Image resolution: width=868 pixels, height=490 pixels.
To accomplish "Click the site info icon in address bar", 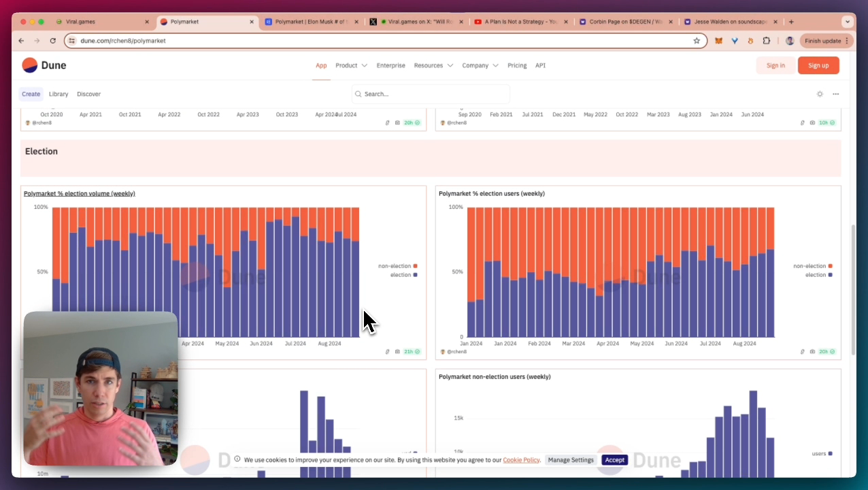I will (72, 41).
